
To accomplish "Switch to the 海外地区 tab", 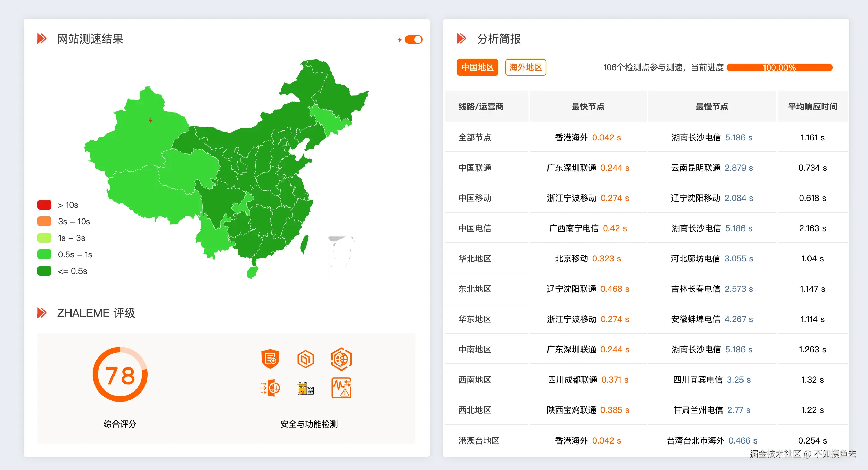I will (x=525, y=67).
